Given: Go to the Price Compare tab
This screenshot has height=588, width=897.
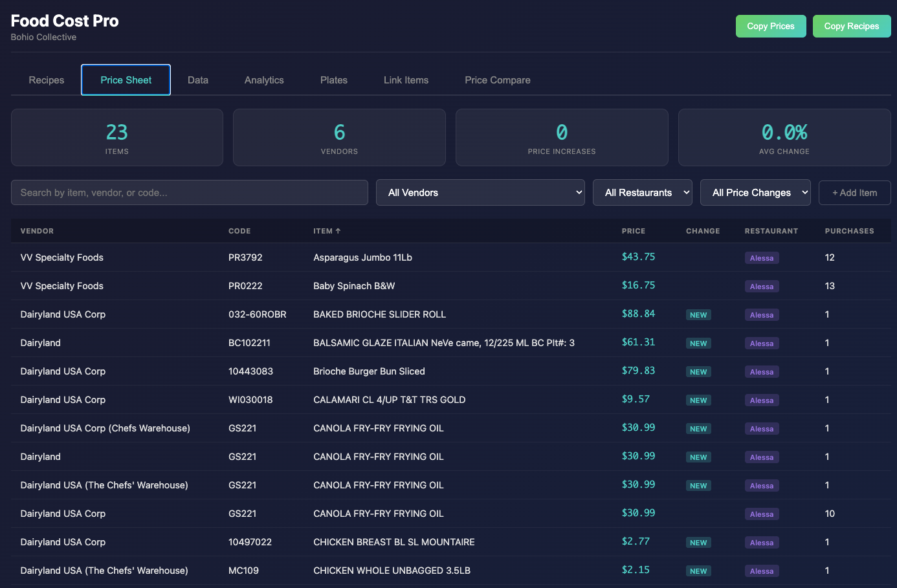Looking at the screenshot, I should [x=498, y=80].
